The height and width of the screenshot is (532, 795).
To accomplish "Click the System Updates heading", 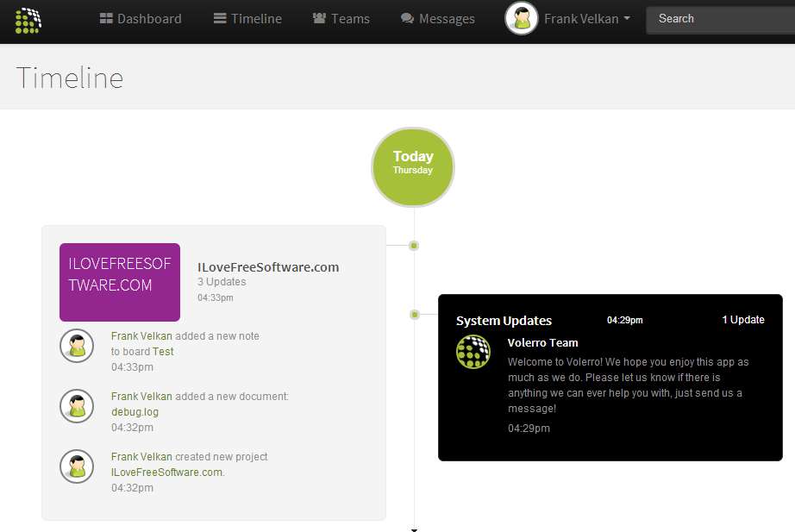I will (x=504, y=321).
